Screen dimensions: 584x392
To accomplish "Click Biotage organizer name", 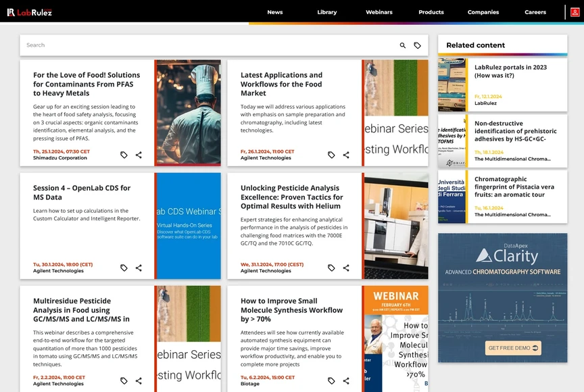I will [250, 384].
